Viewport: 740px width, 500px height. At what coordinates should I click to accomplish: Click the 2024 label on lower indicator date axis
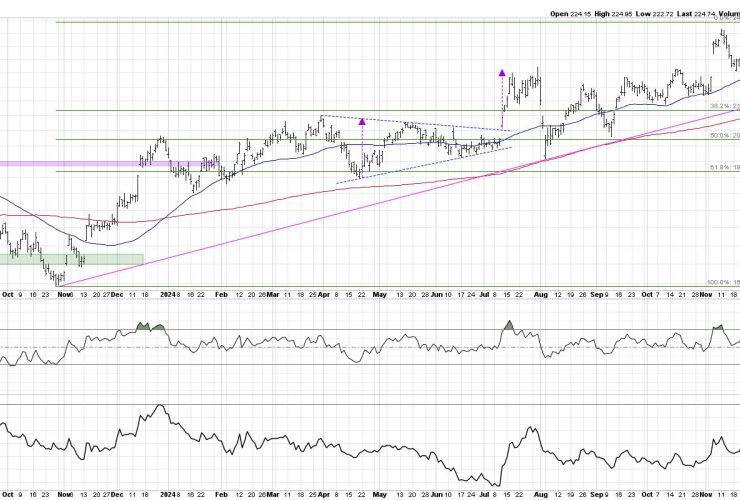(168, 495)
